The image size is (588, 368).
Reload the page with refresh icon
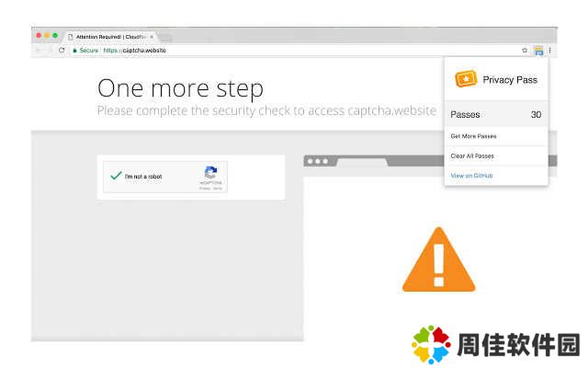(62, 50)
